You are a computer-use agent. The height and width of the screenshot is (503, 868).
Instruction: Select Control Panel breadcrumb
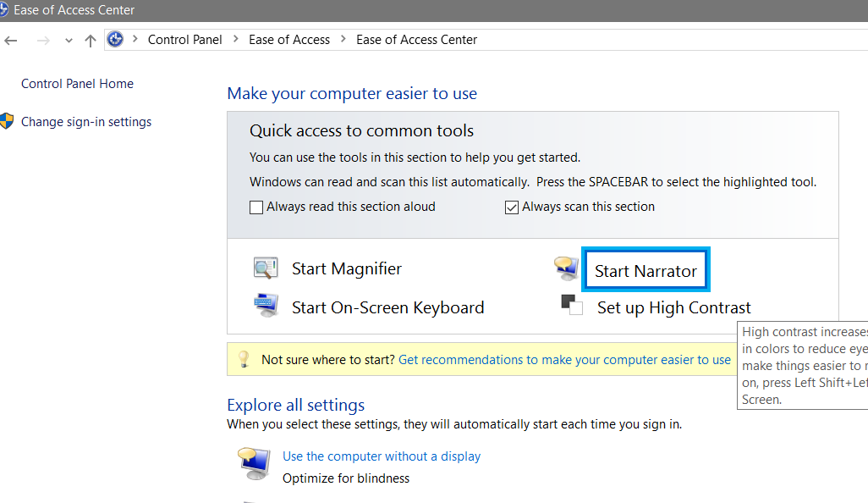click(185, 39)
